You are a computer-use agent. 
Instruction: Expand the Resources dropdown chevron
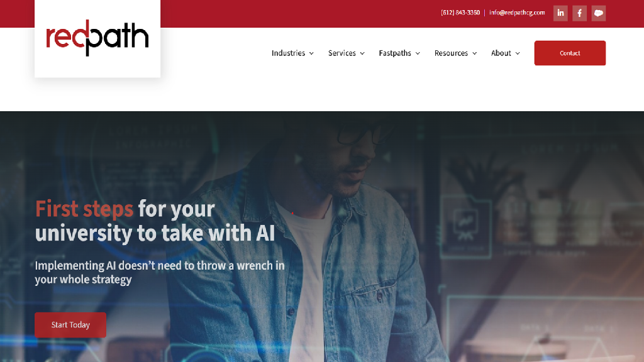click(474, 53)
